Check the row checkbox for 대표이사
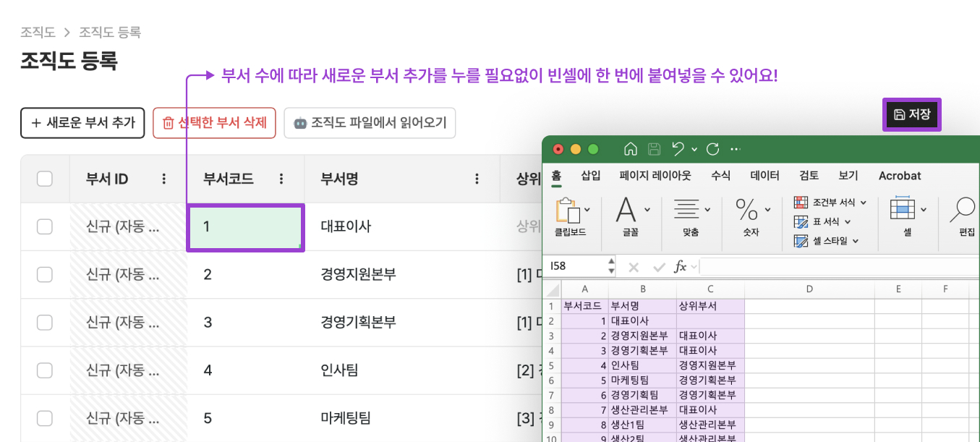 click(x=45, y=226)
